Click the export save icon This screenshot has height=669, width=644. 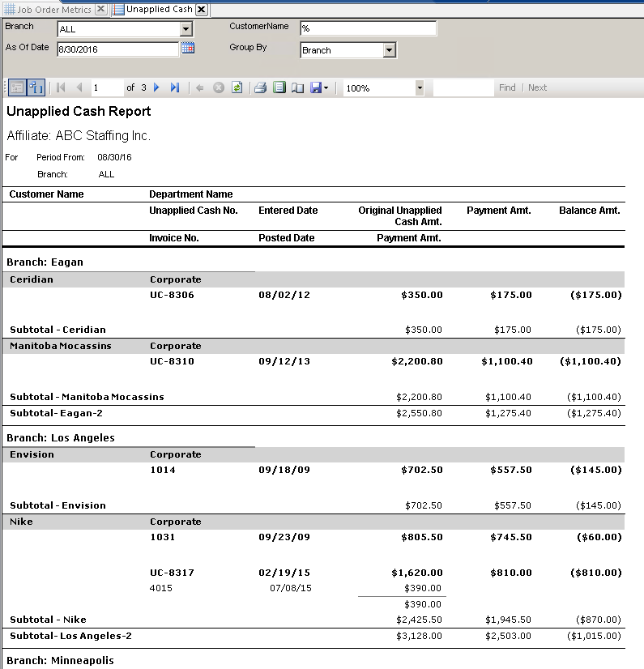pyautogui.click(x=315, y=87)
